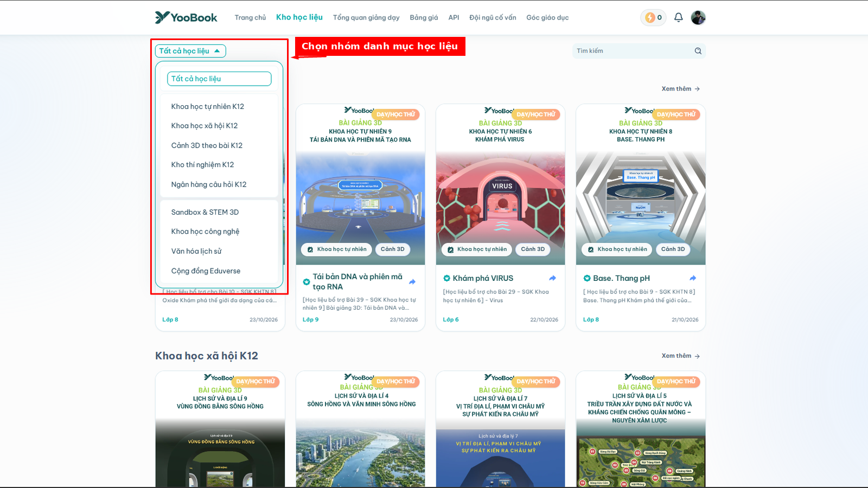The image size is (868, 488).
Task: Go to Trang chủ page
Action: [x=250, y=17]
